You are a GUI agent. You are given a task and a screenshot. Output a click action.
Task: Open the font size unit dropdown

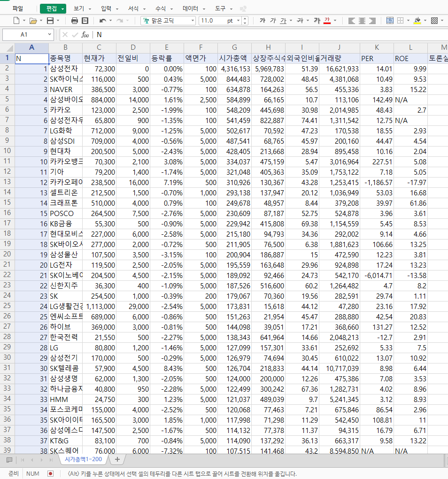tap(238, 21)
